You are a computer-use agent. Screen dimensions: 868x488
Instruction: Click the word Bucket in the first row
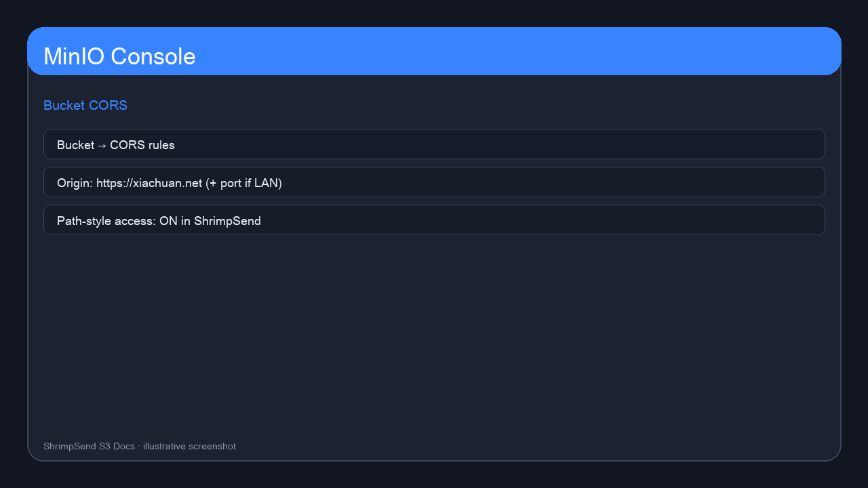(75, 145)
